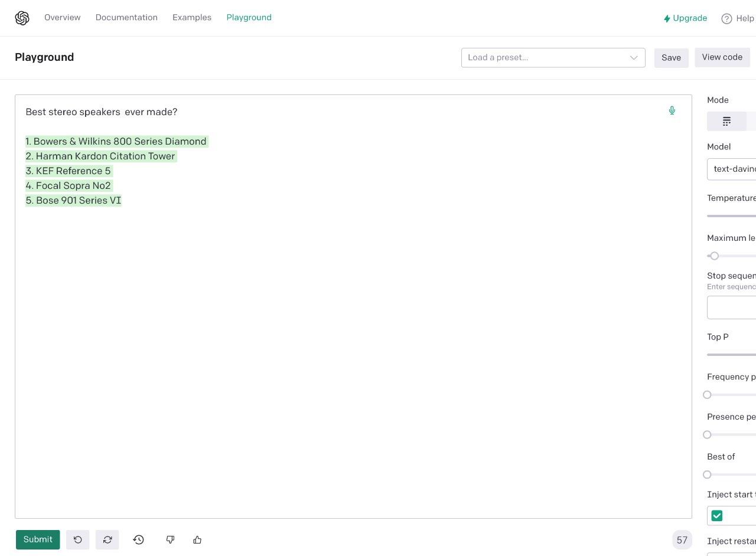Click the View code button
This screenshot has width=756, height=556.
point(722,57)
